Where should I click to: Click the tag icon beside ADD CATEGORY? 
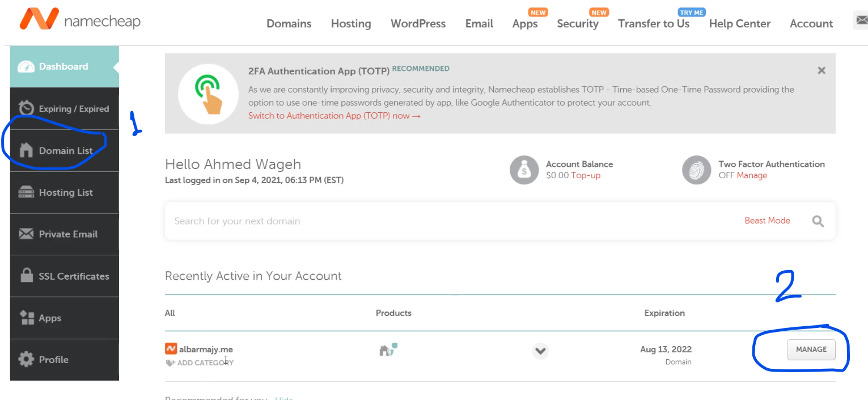coord(170,363)
